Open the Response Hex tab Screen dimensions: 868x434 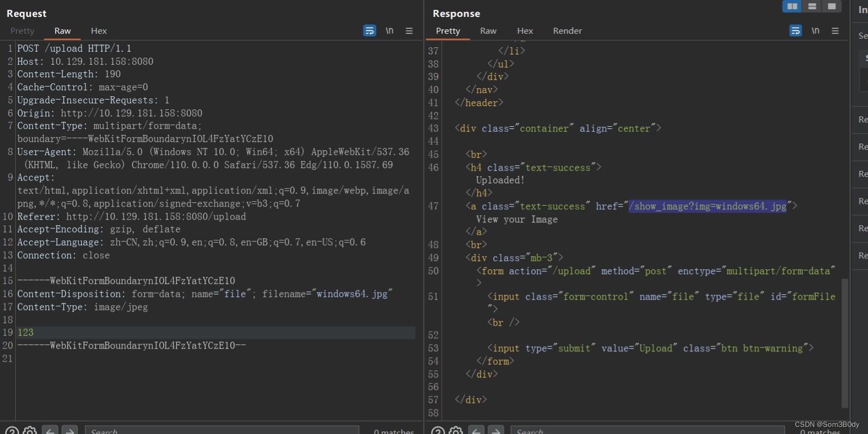525,31
